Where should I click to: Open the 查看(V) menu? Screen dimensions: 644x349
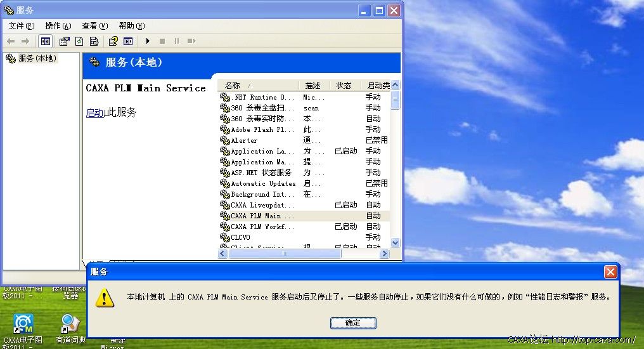click(x=94, y=26)
